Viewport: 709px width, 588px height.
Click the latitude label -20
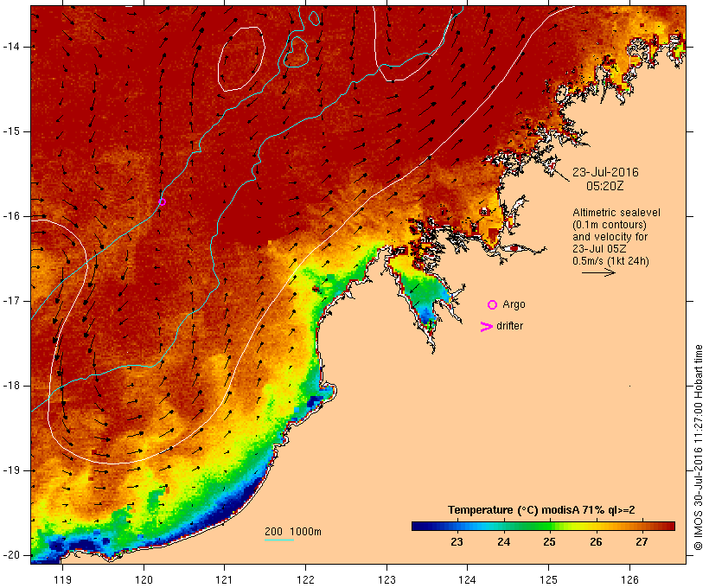(x=11, y=555)
